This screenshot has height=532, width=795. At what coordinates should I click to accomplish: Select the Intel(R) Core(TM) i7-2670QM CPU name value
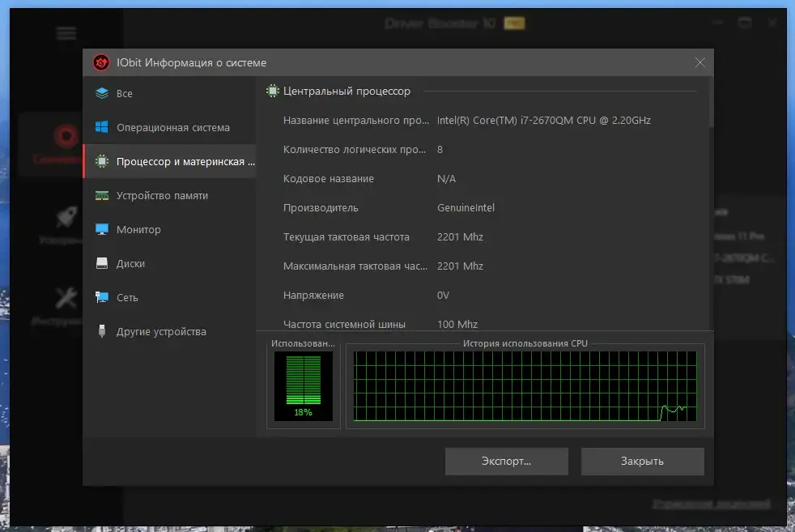click(543, 120)
